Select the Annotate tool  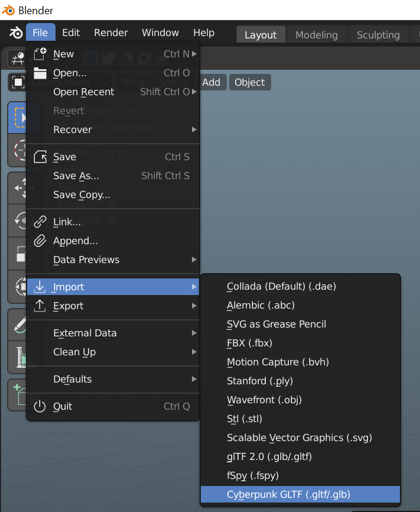tap(18, 325)
